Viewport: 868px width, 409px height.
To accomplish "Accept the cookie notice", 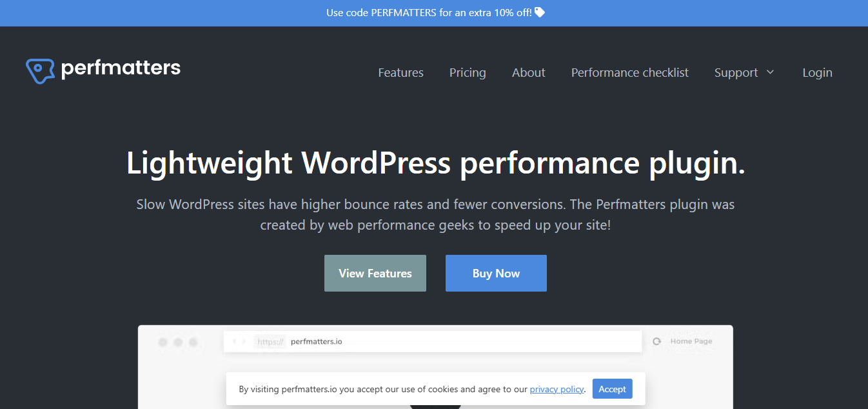I will (x=612, y=389).
